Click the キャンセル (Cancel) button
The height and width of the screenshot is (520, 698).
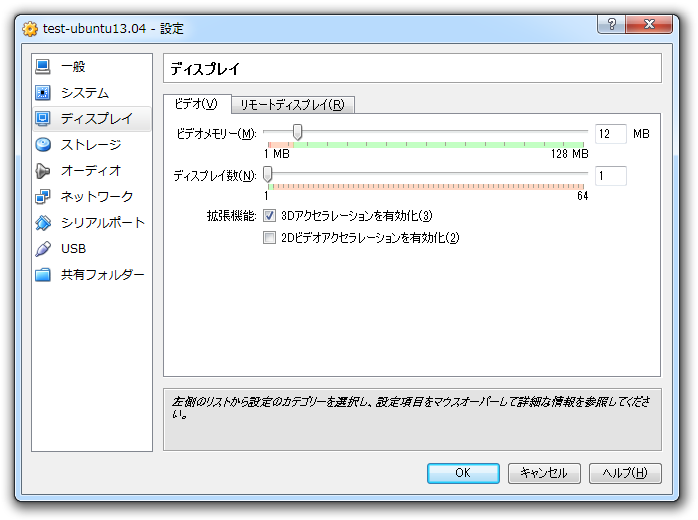coord(544,473)
